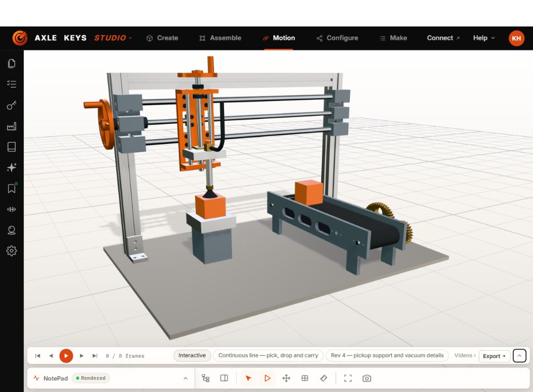Take a snapshot with camera icon

367,378
